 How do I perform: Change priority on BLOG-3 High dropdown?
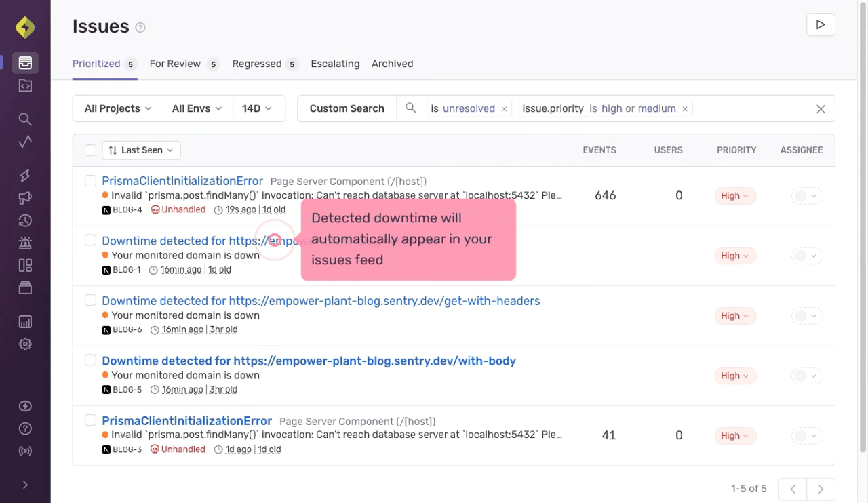[735, 436]
